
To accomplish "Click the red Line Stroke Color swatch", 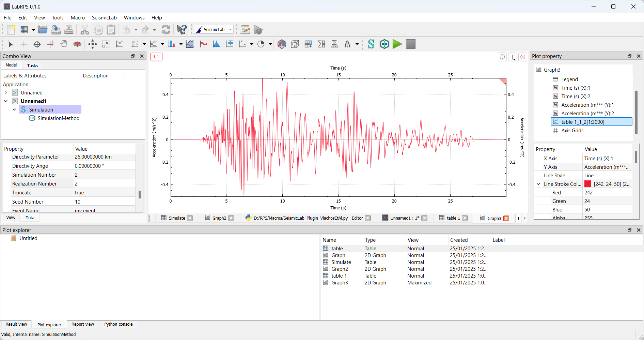I will tap(588, 184).
